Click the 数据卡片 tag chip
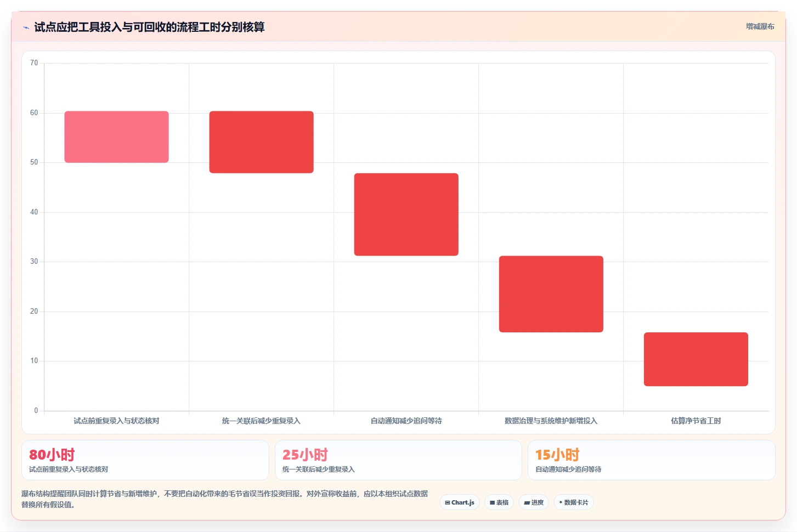The width and height of the screenshot is (797, 532). (x=574, y=502)
